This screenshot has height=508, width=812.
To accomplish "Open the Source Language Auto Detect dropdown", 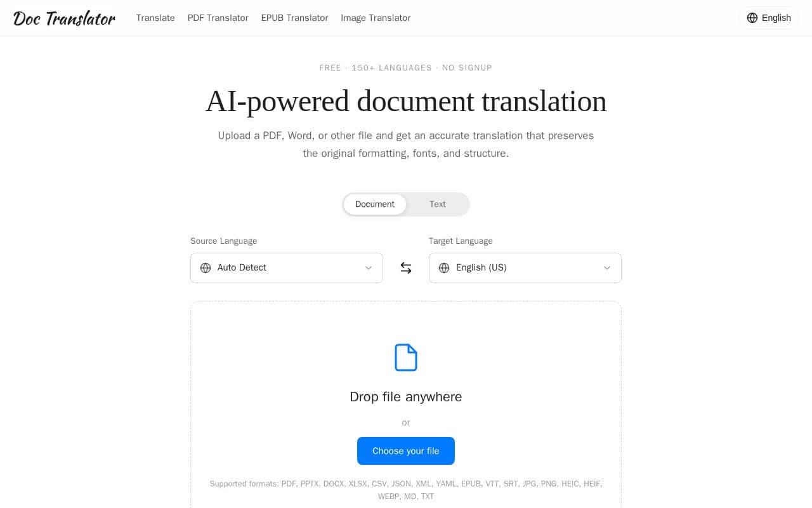I will [x=287, y=268].
